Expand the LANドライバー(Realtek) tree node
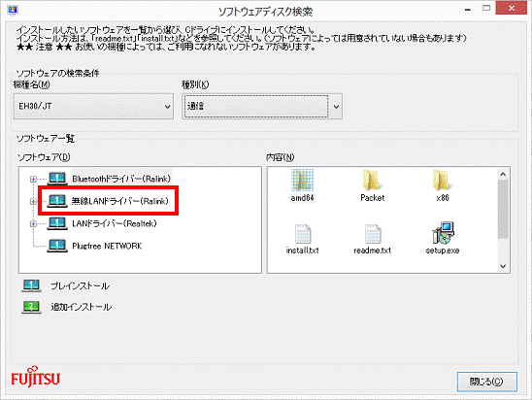The height and width of the screenshot is (400, 532). 33,223
